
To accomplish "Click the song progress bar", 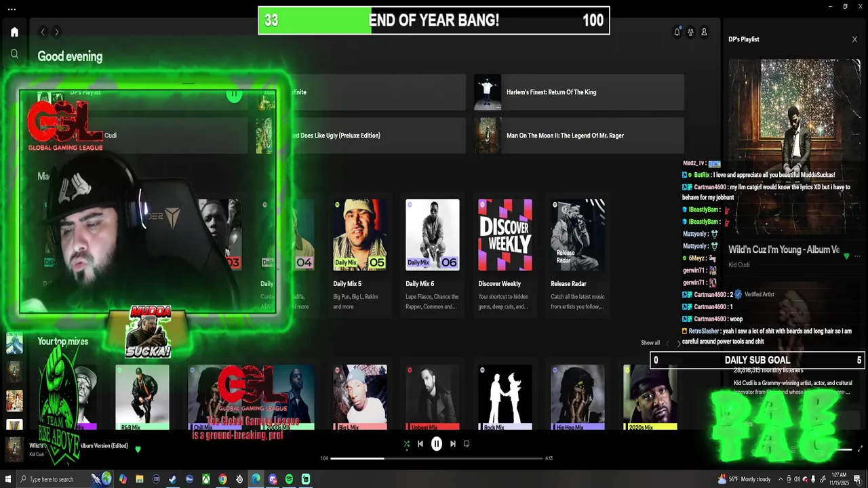I will pos(437,458).
